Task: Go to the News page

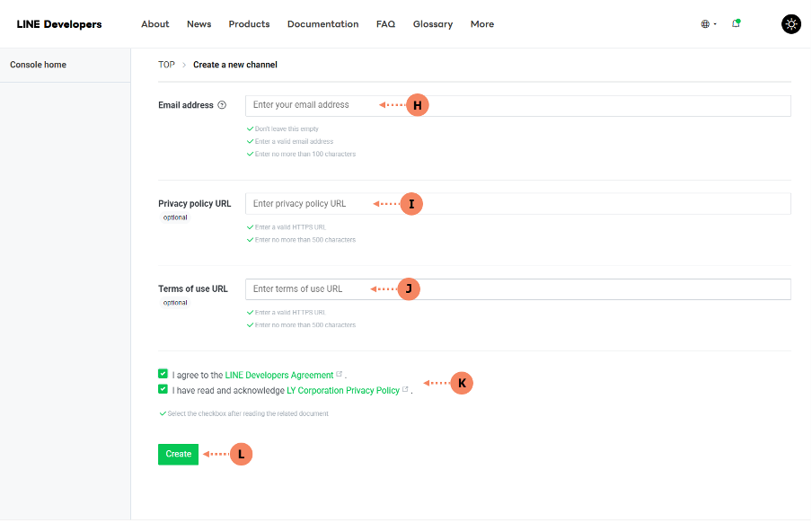Action: (199, 24)
